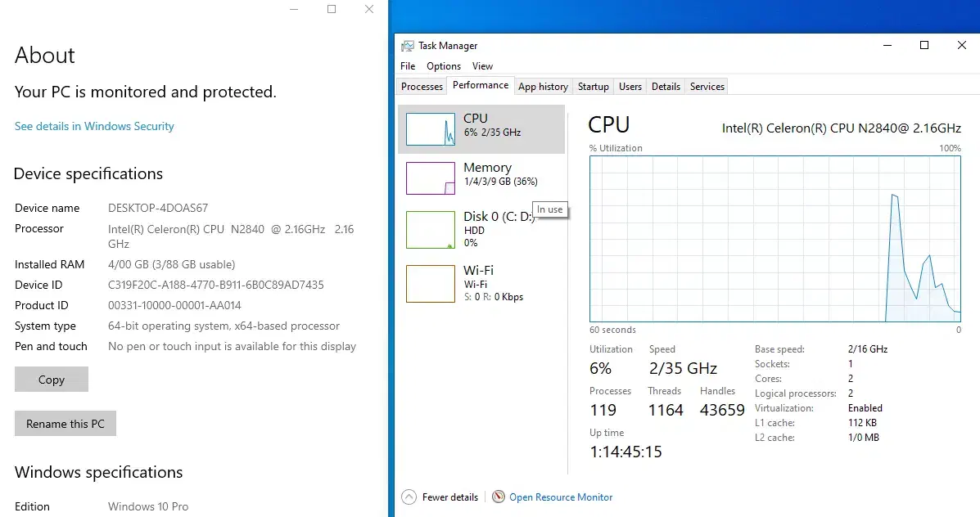Switch to the App history tab
980x517 pixels.
coord(543,87)
